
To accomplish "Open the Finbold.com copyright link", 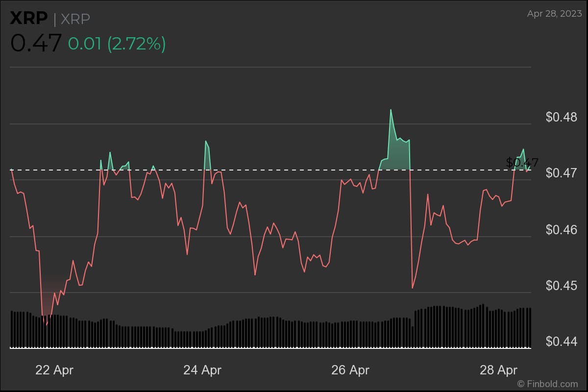I will (x=547, y=384).
